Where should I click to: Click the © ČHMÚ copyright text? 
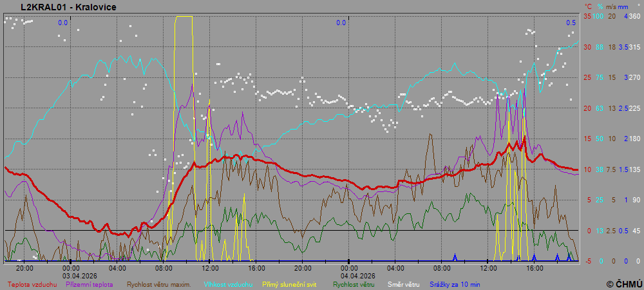(623, 284)
